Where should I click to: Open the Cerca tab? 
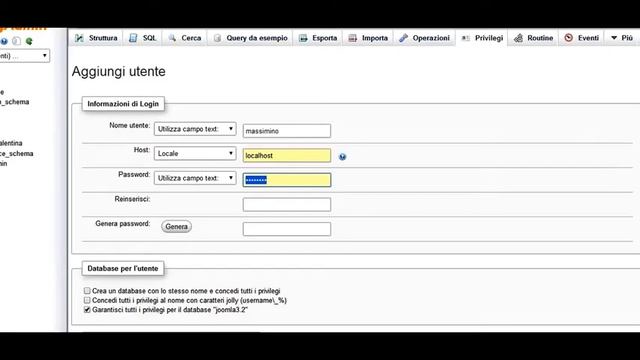coord(185,38)
